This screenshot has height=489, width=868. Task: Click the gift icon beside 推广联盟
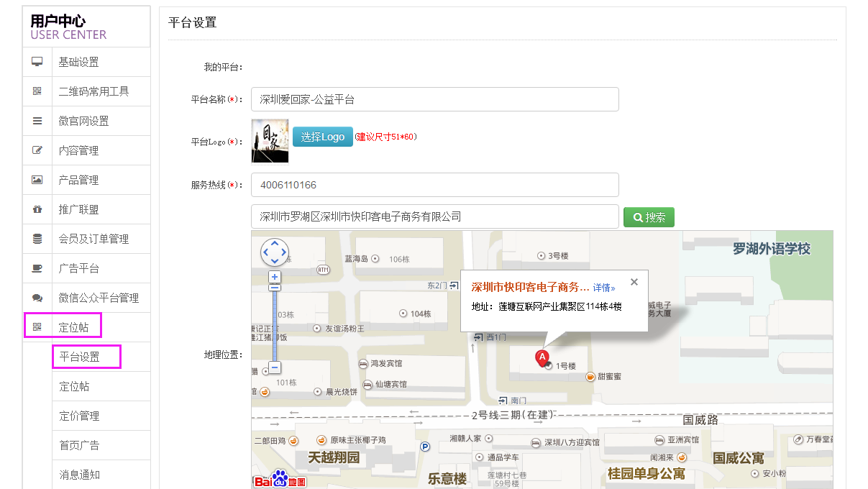point(37,209)
